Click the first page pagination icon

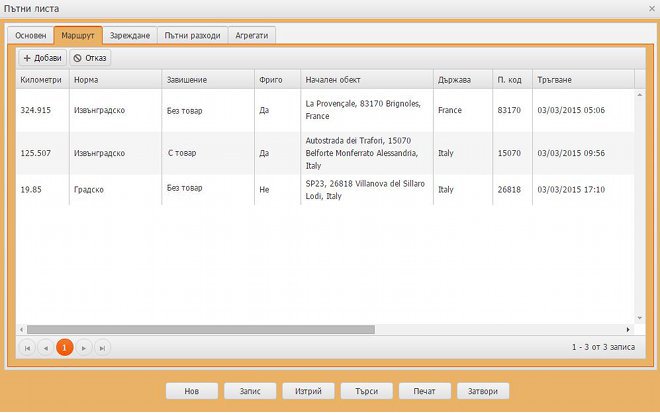(27, 347)
